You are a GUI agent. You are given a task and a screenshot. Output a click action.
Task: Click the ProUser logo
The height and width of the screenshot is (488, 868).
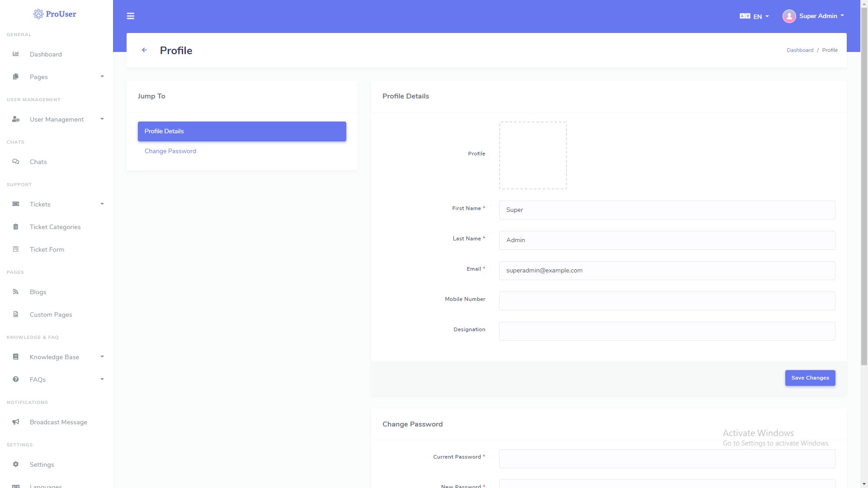[x=55, y=14]
